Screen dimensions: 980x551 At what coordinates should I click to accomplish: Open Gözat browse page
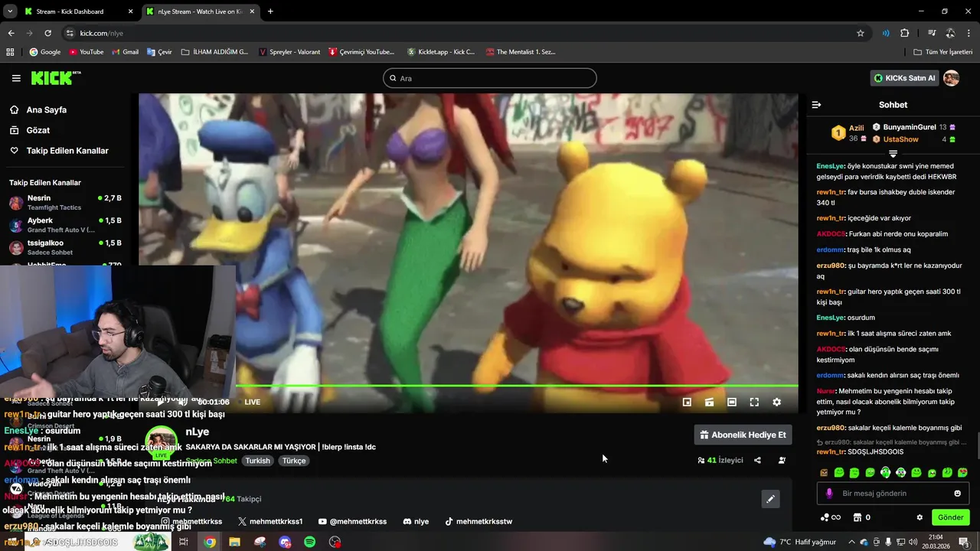pyautogui.click(x=38, y=130)
